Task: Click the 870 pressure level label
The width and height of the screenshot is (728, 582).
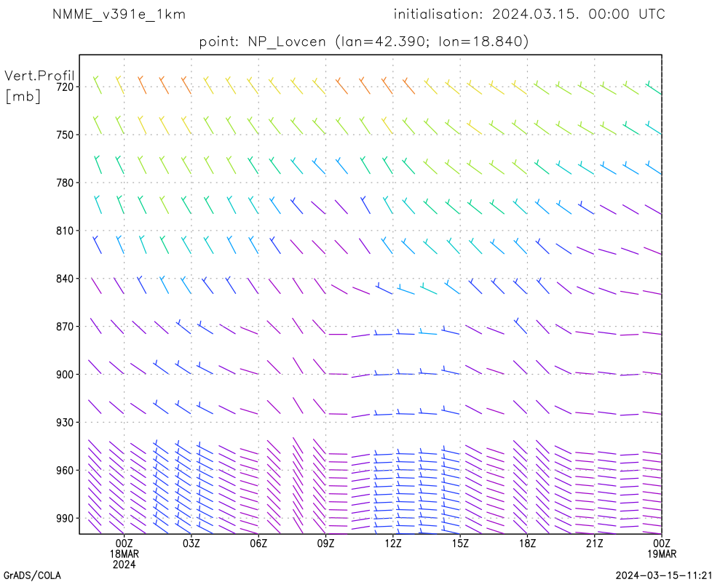Action: tap(65, 327)
